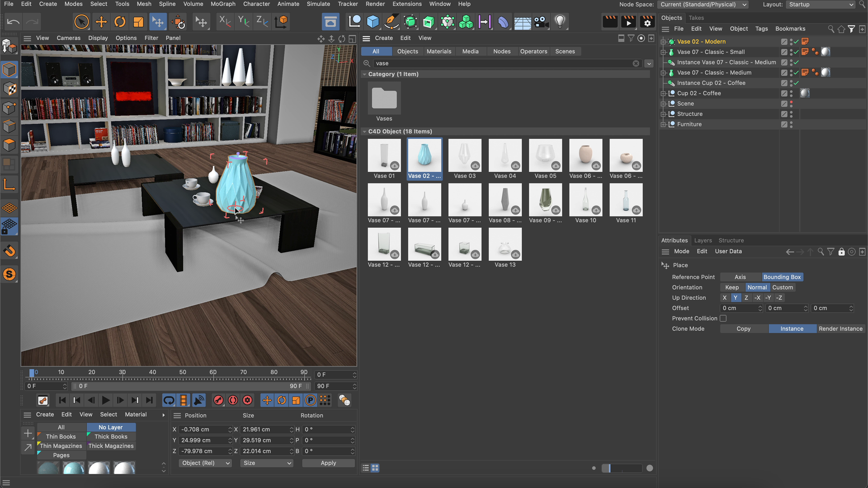Switch to the Materials tab

(439, 52)
